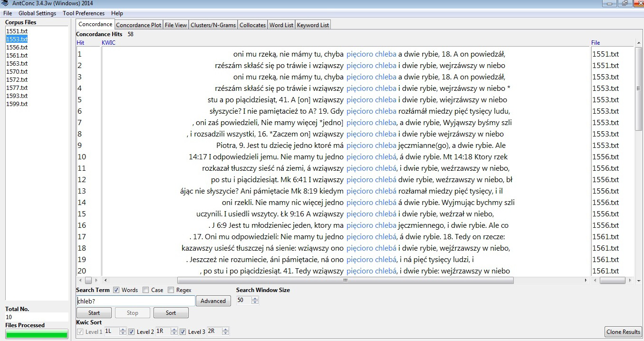Select the Concordance tab
Screen dimensions: 644x341
tap(95, 24)
